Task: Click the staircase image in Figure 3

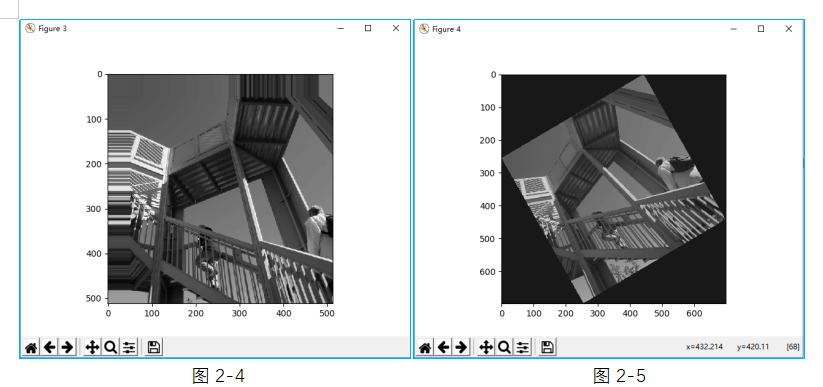Action: [x=220, y=189]
